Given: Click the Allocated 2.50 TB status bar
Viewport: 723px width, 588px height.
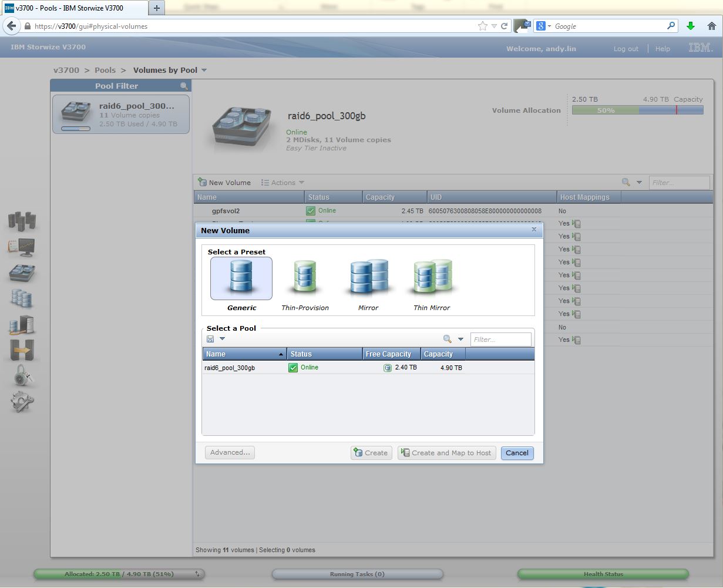Looking at the screenshot, I should click(x=119, y=574).
